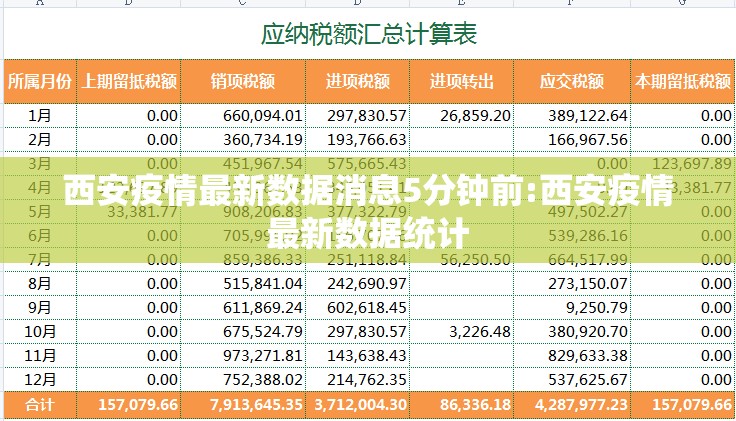The height and width of the screenshot is (421, 736).
Task: Click the 1月 row label
Action: 40,115
